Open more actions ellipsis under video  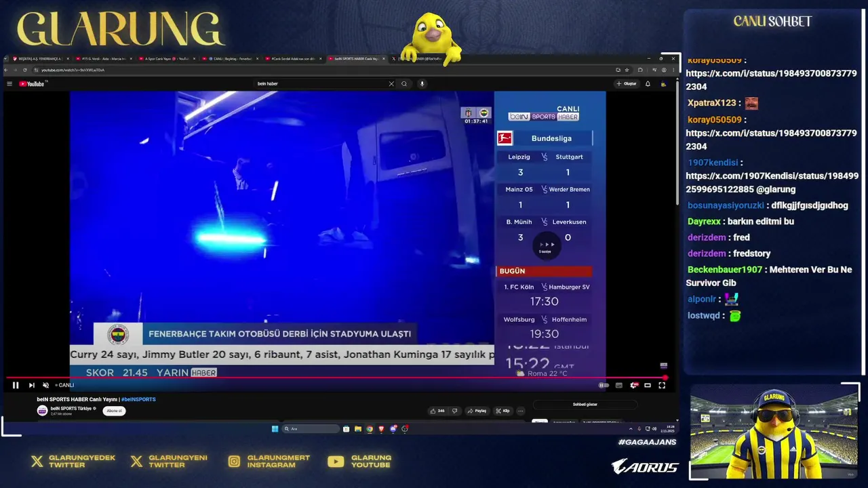(x=521, y=411)
